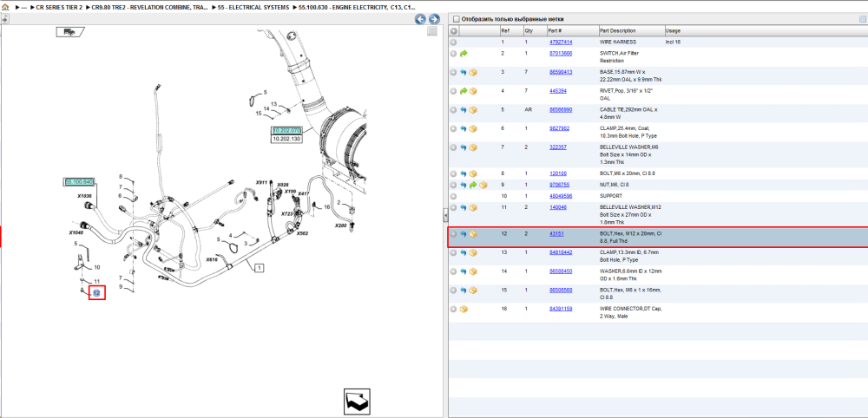868x418 pixels.
Task: Click blue arrow icon in CLAMP 9827902 row
Action: [464, 129]
